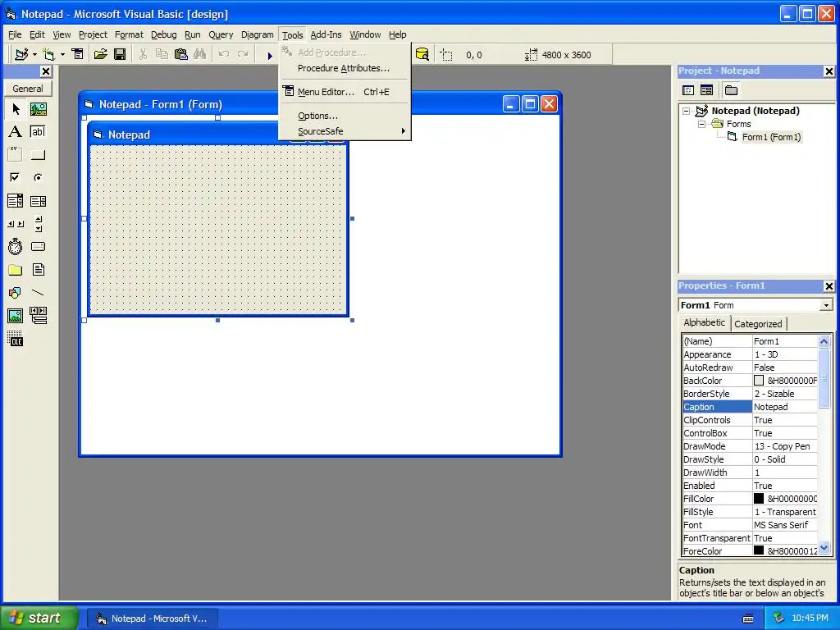Click View Object in Project panel
The height and width of the screenshot is (630, 840).
706,90
